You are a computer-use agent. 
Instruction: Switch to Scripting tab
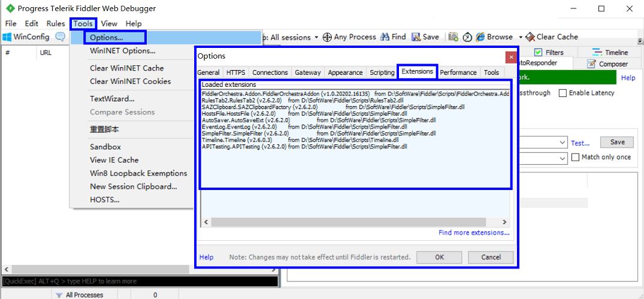(x=382, y=73)
